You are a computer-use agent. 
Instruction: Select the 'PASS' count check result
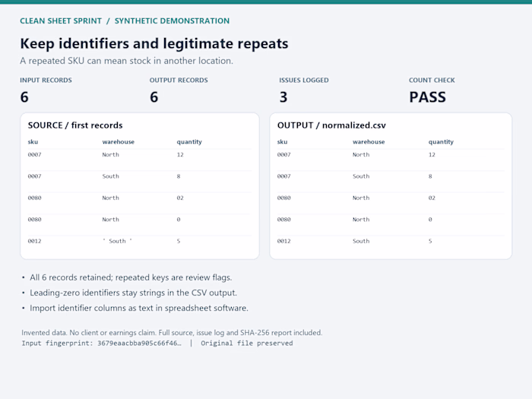click(x=427, y=97)
